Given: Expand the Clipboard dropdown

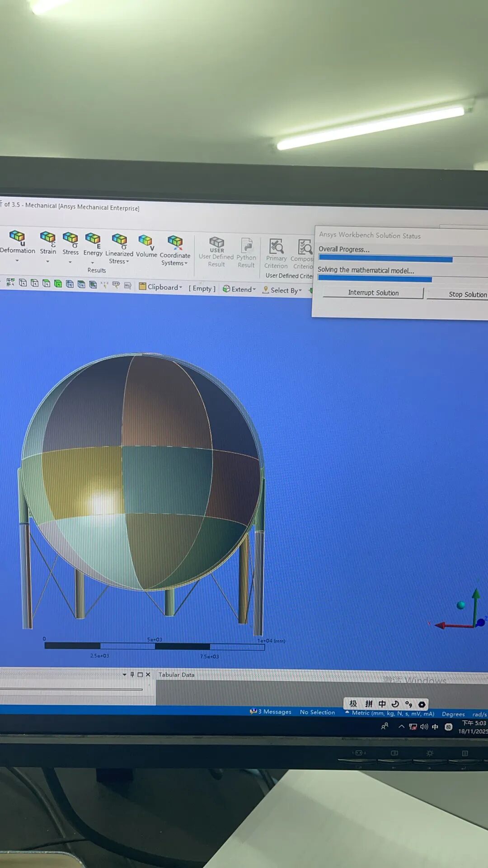Looking at the screenshot, I should 161,287.
